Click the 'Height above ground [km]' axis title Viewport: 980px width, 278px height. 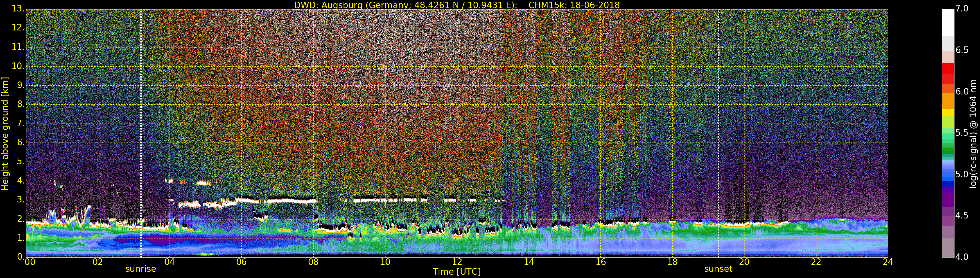pos(5,133)
